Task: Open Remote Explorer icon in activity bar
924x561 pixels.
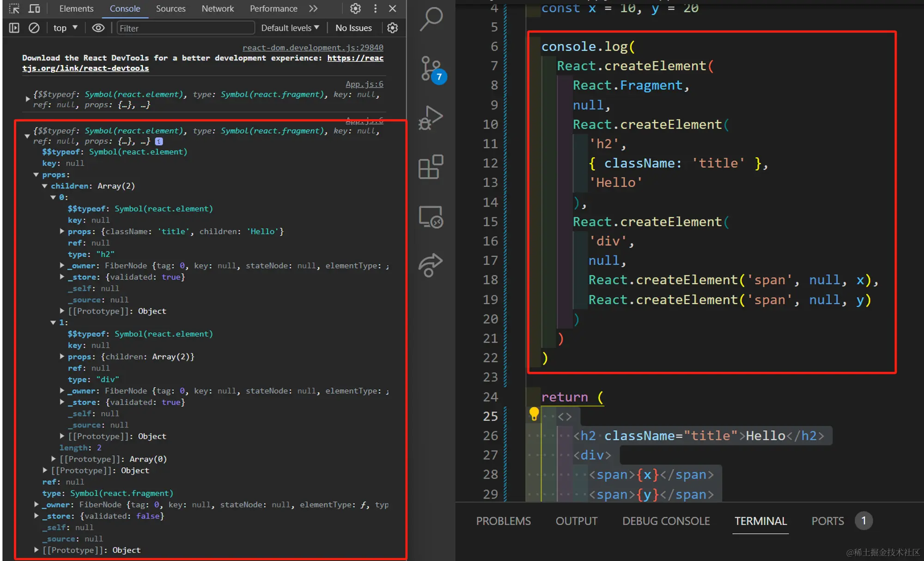Action: [431, 217]
